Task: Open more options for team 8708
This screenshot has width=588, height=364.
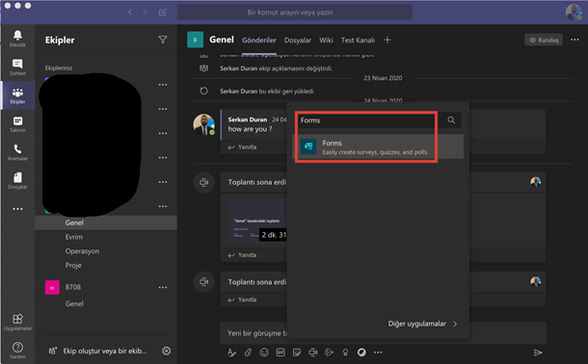Action: pyautogui.click(x=163, y=288)
